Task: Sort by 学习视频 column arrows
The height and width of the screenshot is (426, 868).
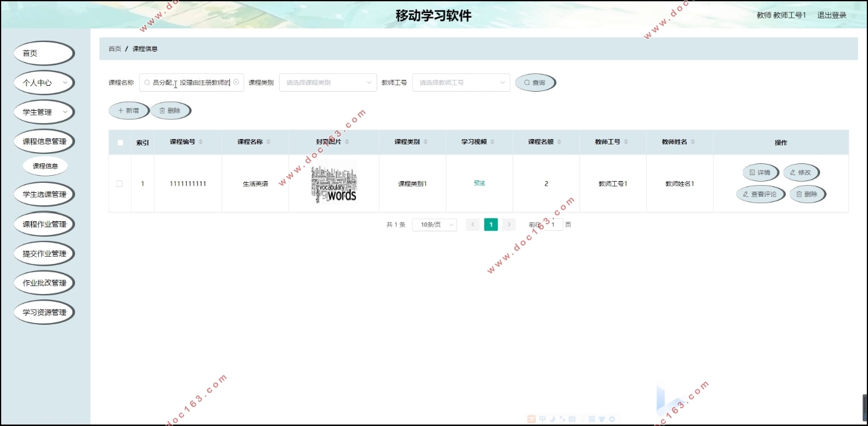Action: pos(492,142)
